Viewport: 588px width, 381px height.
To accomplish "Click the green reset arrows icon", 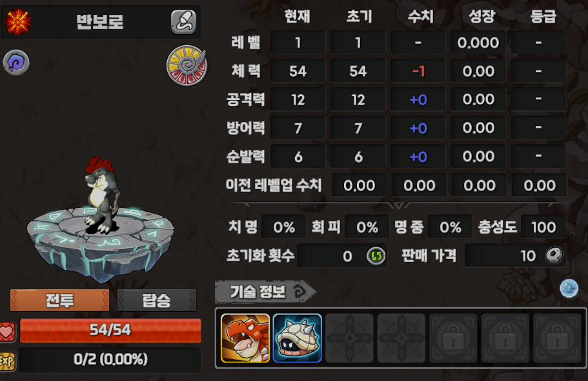I will (376, 256).
